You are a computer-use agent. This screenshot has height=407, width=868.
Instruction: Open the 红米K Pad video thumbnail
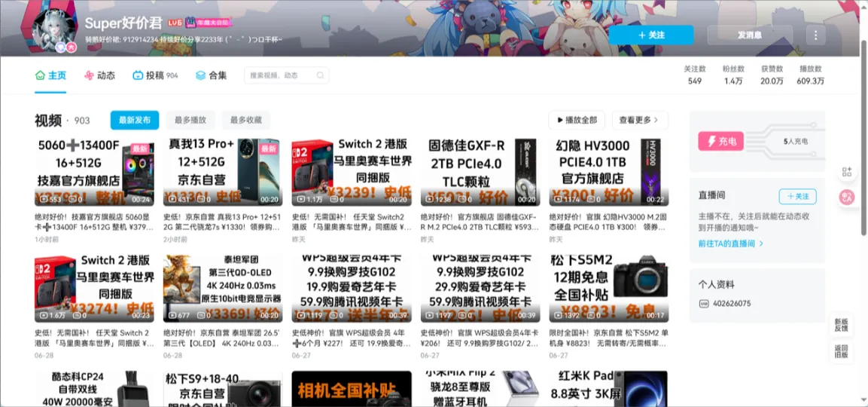tap(608, 389)
